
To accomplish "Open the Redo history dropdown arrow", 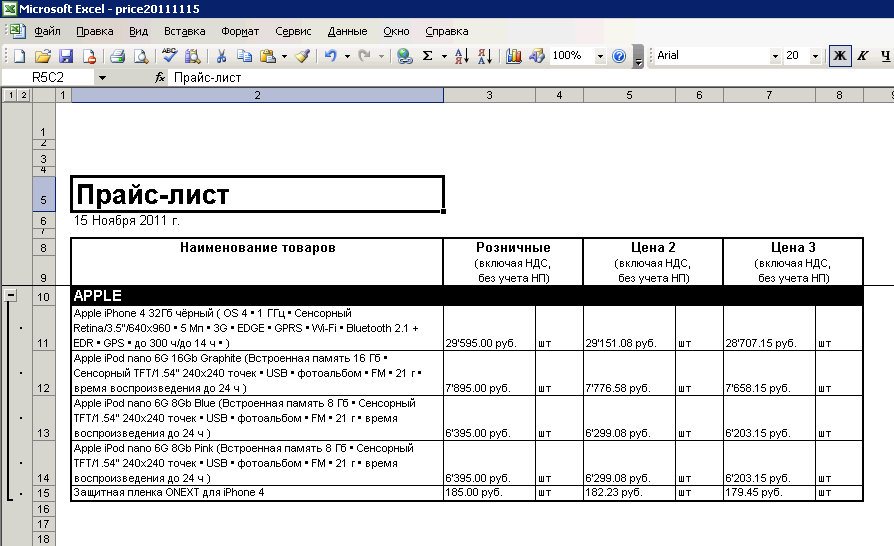I will click(381, 56).
